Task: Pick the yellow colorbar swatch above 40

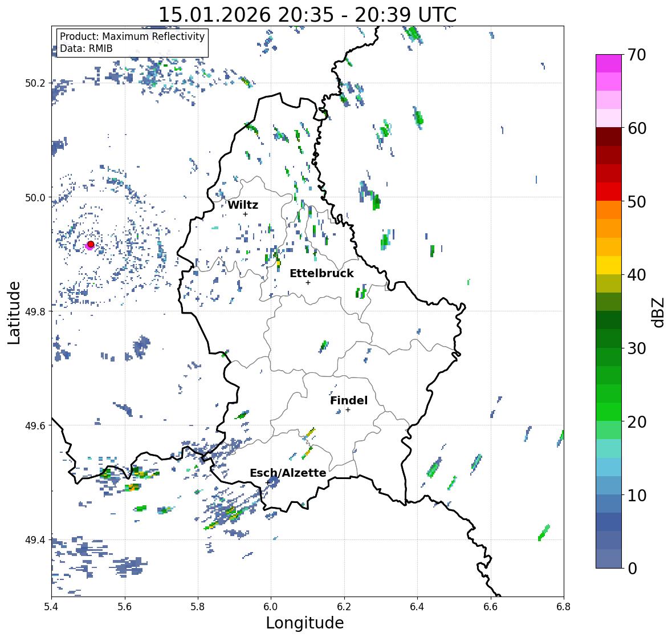Action: (x=609, y=265)
